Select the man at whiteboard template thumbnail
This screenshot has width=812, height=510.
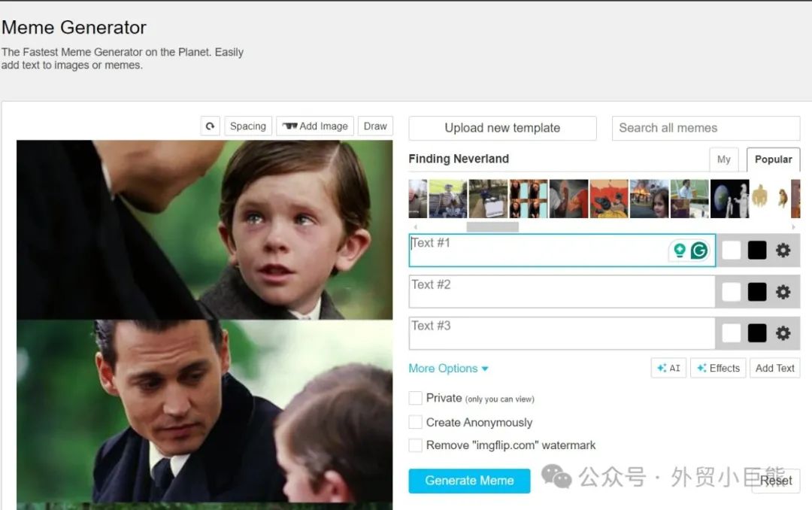click(x=689, y=199)
